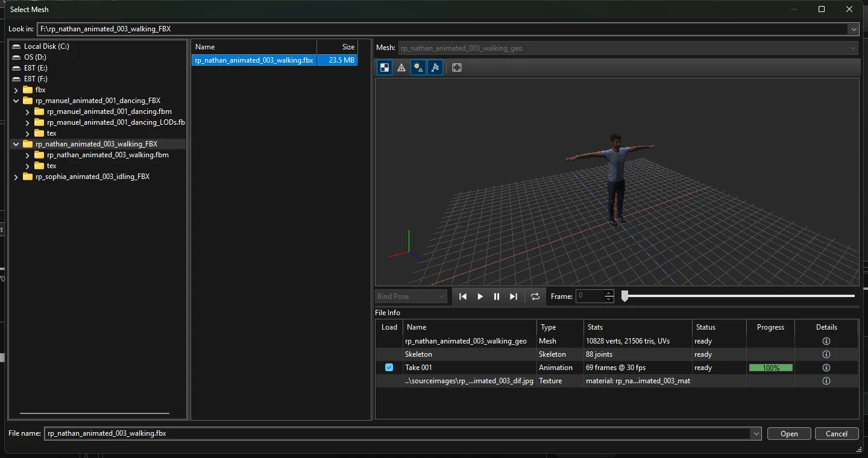Click the animation frame timeline slider handle
This screenshot has height=458, width=868.
625,296
